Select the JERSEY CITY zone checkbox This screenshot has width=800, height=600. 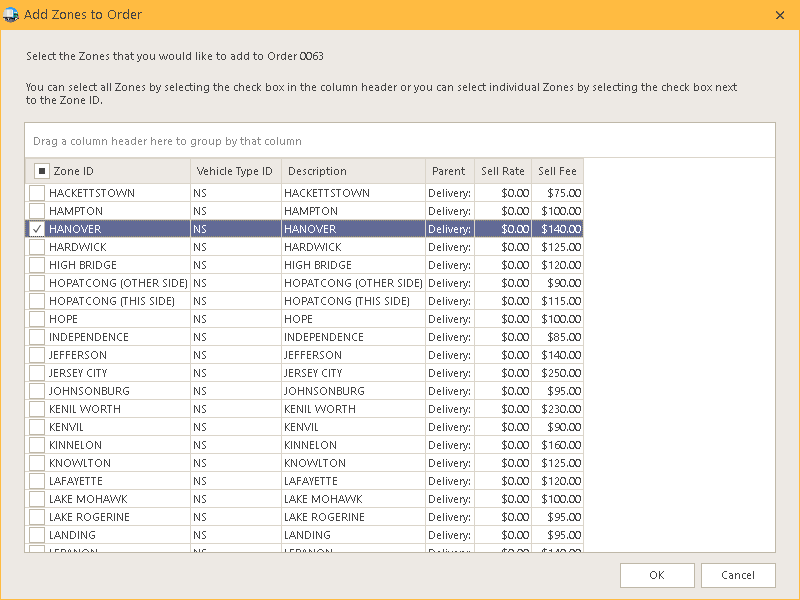pyautogui.click(x=37, y=373)
